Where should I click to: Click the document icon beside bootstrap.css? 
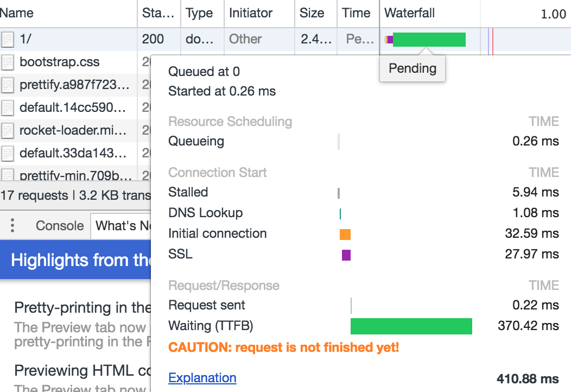click(7, 62)
